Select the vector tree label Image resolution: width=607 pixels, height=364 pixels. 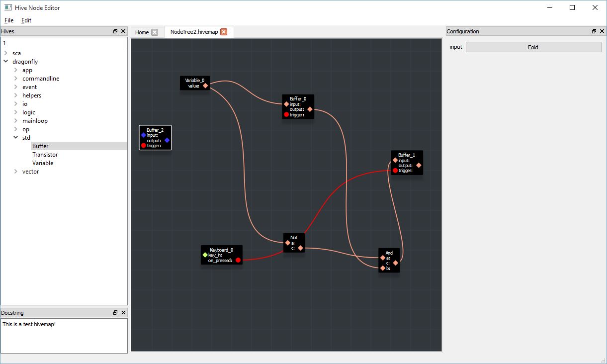[30, 172]
